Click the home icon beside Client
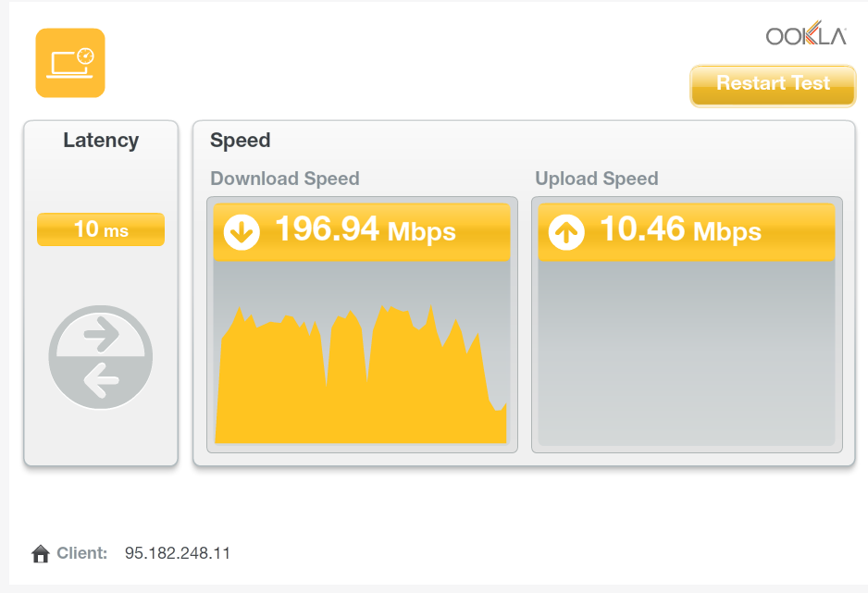 (x=40, y=554)
